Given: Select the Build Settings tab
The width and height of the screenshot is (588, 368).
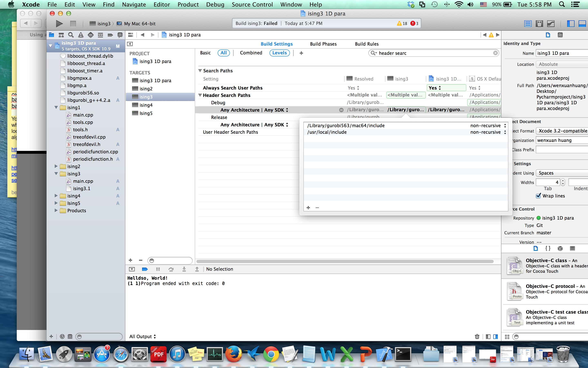Looking at the screenshot, I should tap(276, 44).
